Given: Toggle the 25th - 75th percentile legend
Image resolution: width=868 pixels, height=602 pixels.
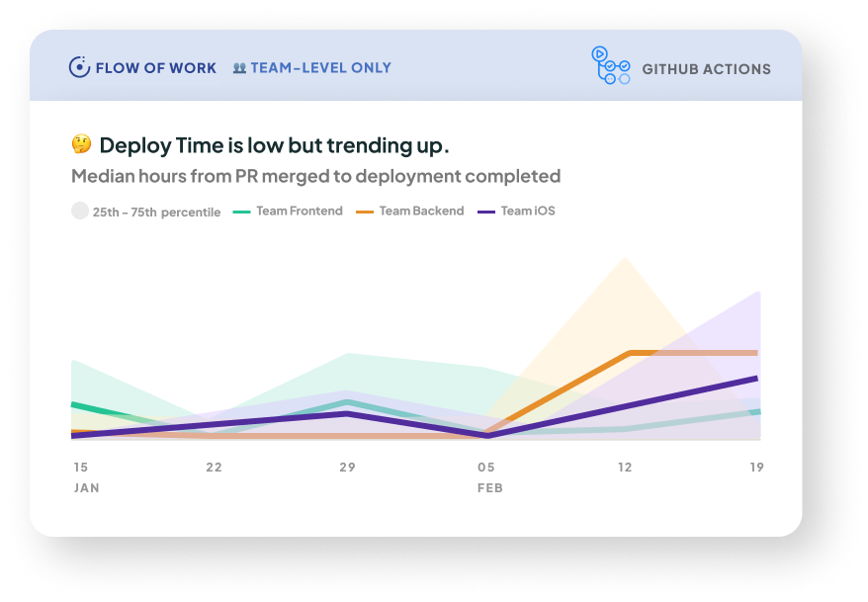Looking at the screenshot, I should click(156, 212).
